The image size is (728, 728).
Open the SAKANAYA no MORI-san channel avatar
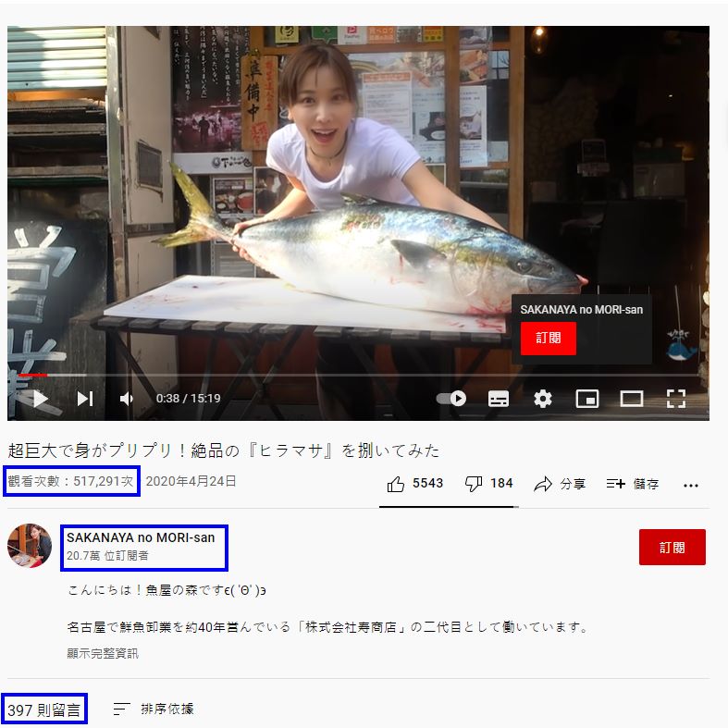(30, 546)
